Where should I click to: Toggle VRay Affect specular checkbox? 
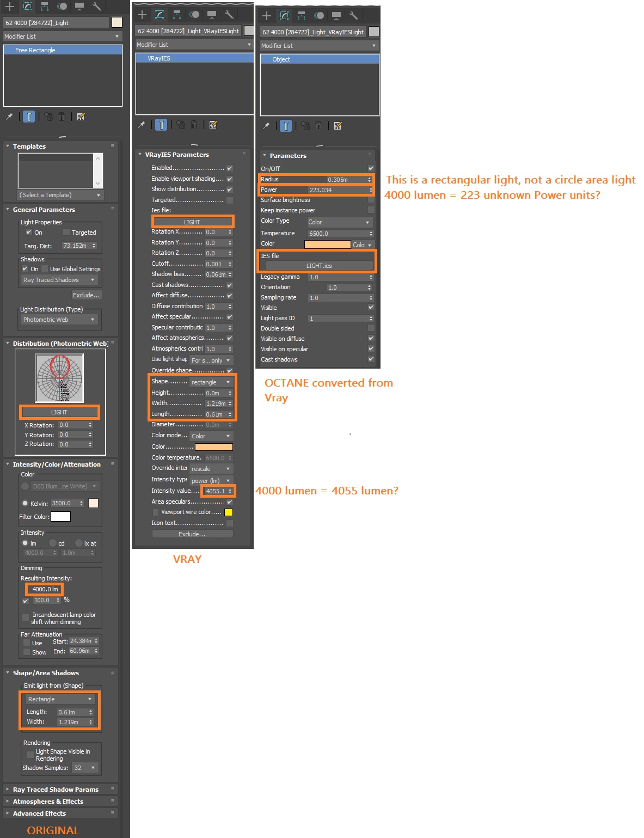coord(230,316)
